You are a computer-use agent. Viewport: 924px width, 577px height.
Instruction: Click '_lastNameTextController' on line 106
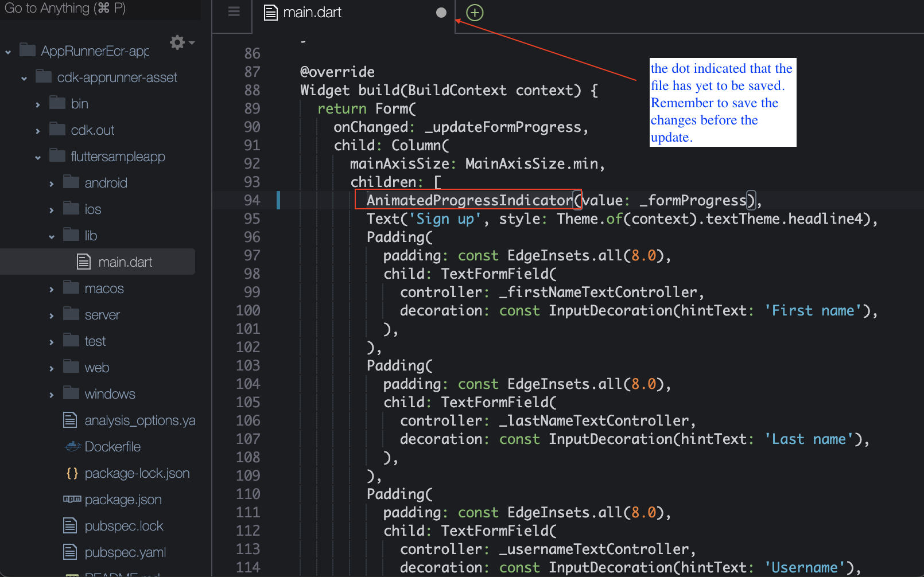pos(593,420)
